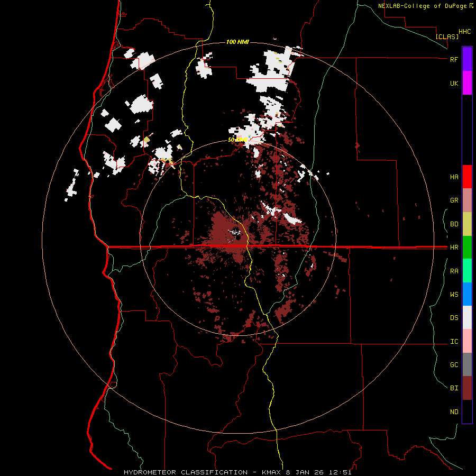
Task: Click the DS legend label
Action: point(454,318)
